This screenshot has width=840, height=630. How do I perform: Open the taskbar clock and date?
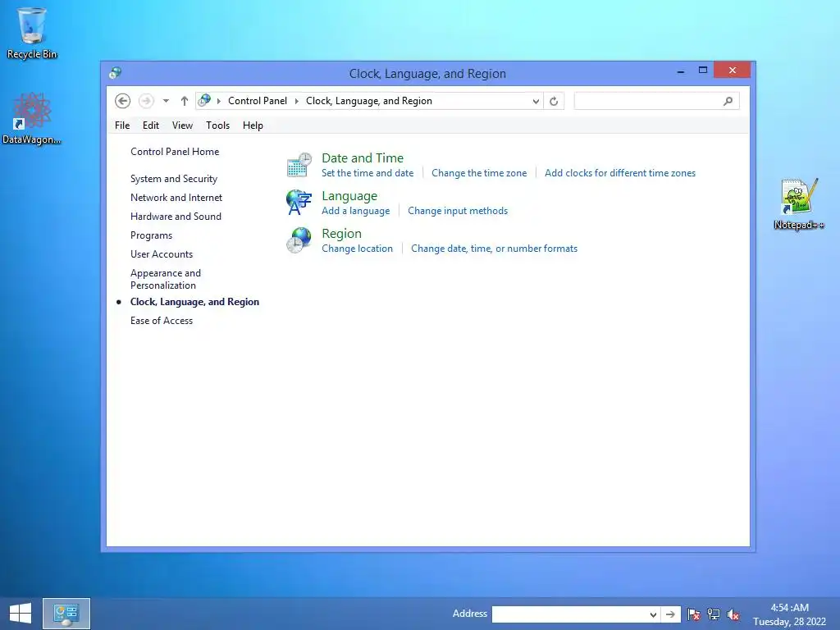790,614
